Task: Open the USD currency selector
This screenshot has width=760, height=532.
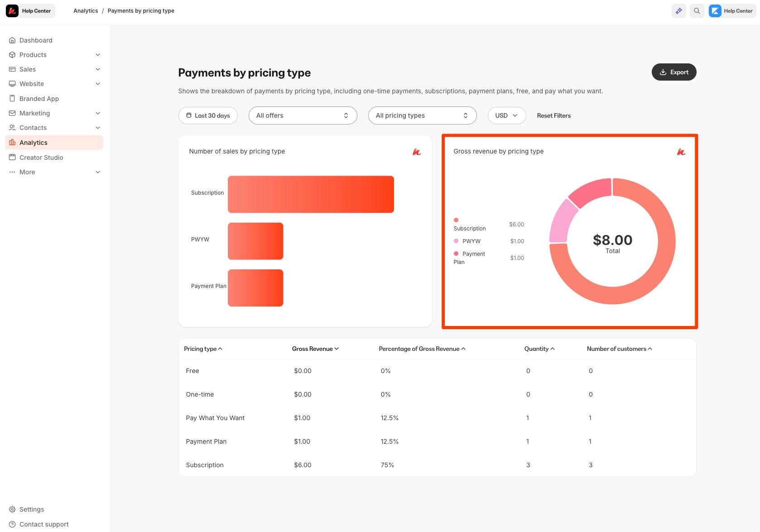Action: (x=506, y=115)
